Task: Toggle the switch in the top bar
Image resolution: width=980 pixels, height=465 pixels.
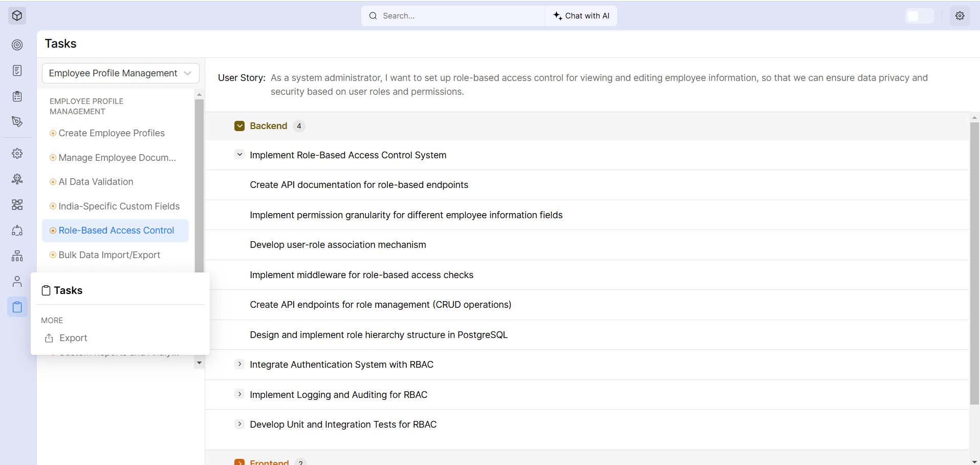Action: click(920, 16)
